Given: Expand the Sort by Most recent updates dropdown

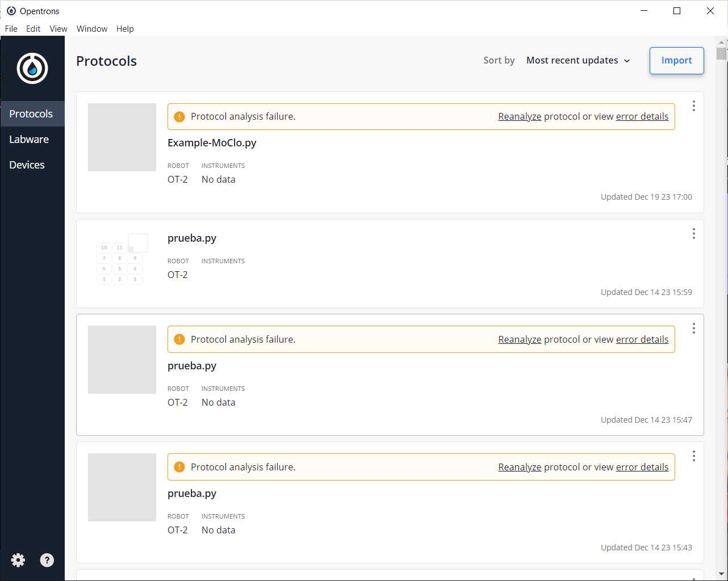Looking at the screenshot, I should 578,61.
